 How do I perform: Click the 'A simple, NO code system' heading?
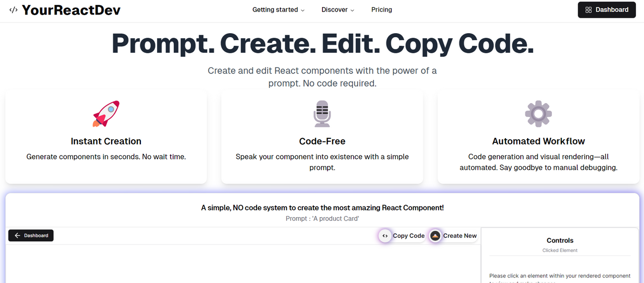tap(322, 208)
